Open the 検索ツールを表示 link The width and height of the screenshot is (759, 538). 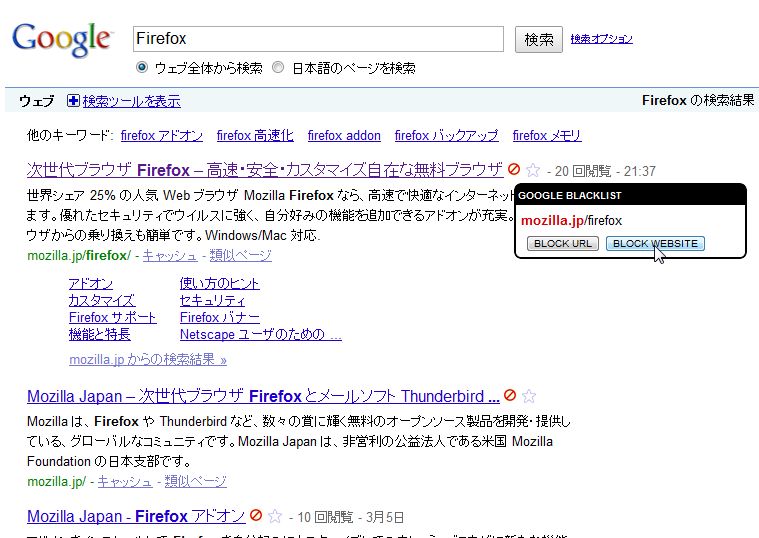(x=132, y=101)
